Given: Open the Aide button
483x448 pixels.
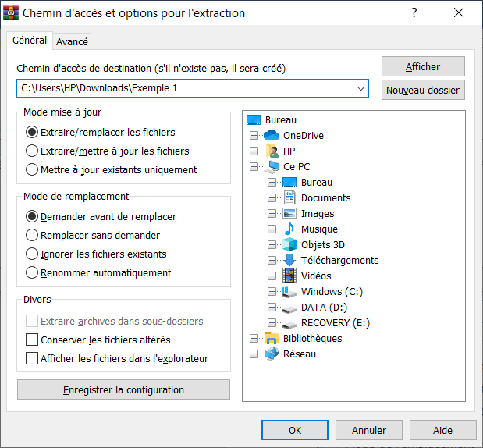Looking at the screenshot, I should 443,430.
